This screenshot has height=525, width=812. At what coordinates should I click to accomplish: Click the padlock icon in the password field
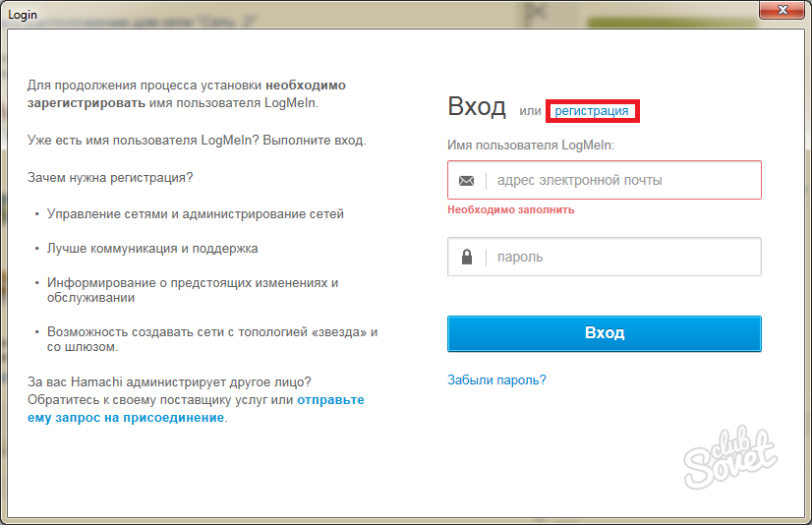click(466, 258)
